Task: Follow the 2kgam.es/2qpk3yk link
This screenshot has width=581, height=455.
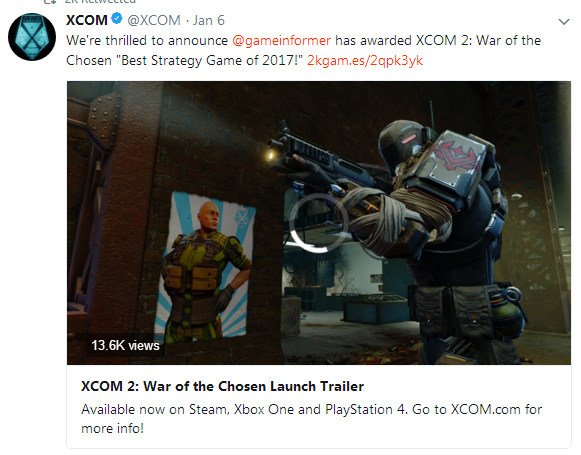Action: [x=365, y=60]
